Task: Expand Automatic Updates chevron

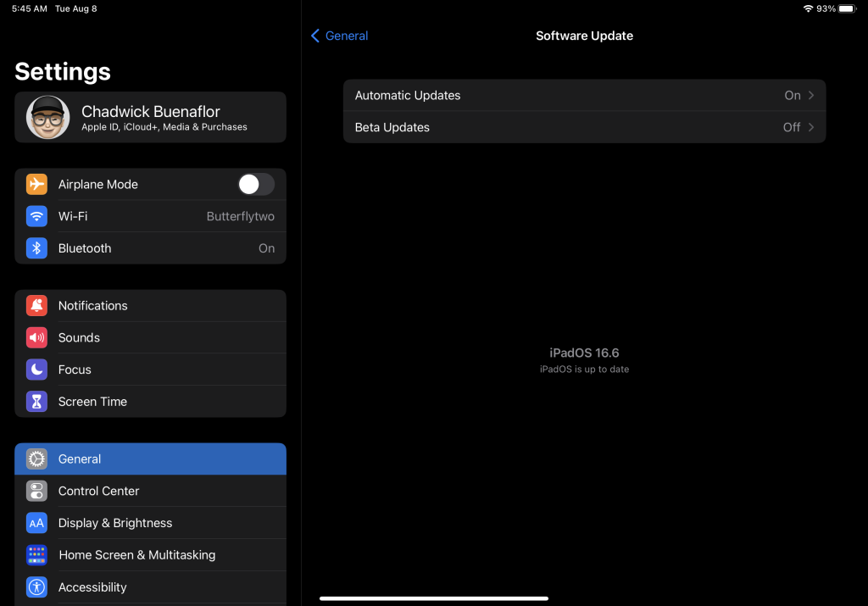Action: 811,95
